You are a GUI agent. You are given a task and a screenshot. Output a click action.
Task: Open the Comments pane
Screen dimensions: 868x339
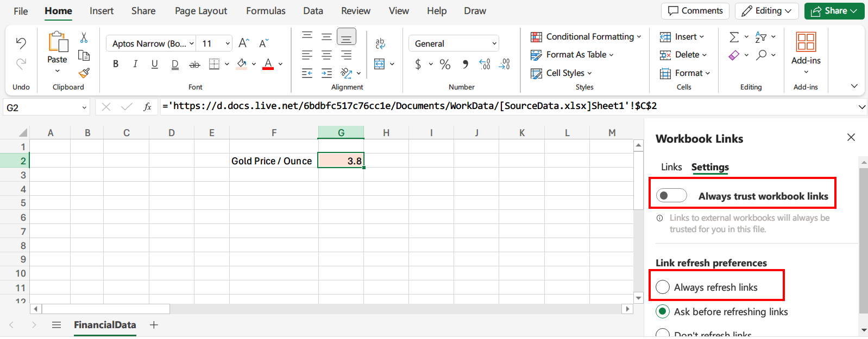(695, 11)
